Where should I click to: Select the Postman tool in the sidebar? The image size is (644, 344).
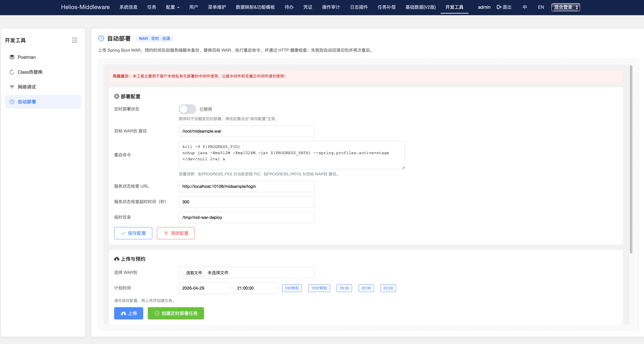pyautogui.click(x=27, y=57)
